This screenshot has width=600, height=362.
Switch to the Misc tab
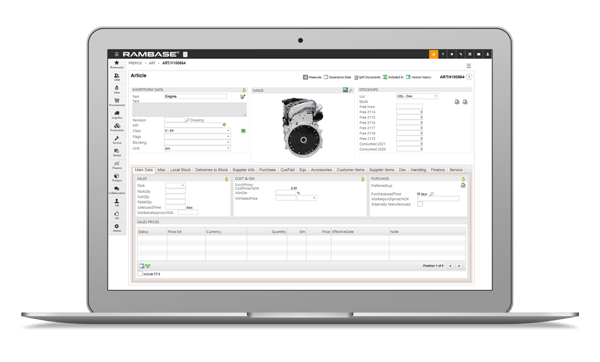(161, 170)
